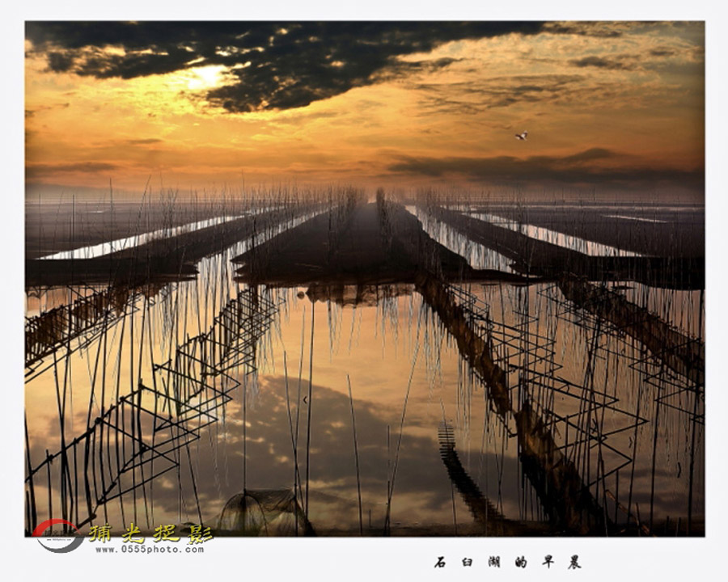The image size is (728, 582).
Task: Click the bright water channel on the left
Action: (138, 239)
